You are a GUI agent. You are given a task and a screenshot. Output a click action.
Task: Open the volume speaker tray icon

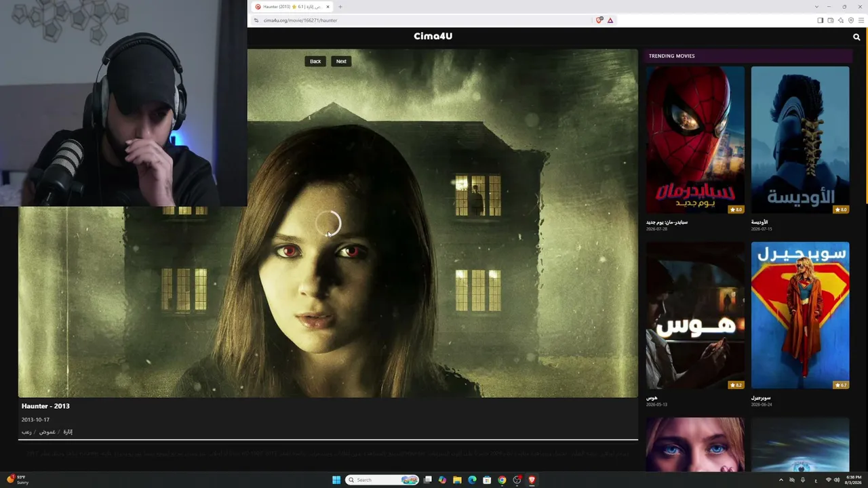(836, 480)
